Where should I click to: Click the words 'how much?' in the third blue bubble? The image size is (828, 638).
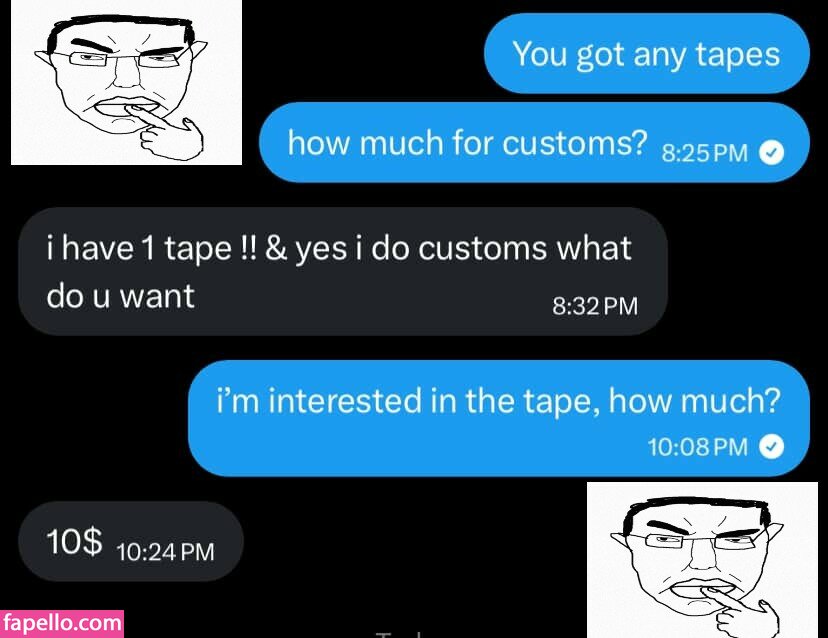pos(694,400)
